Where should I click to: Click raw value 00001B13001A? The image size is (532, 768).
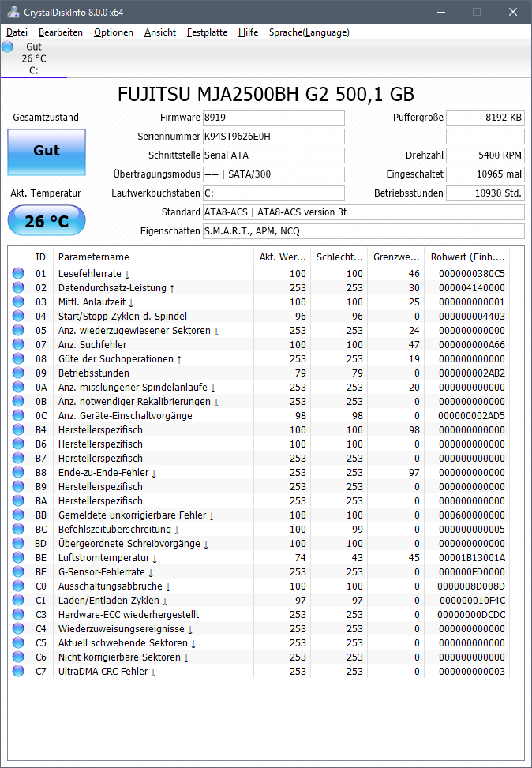click(472, 557)
